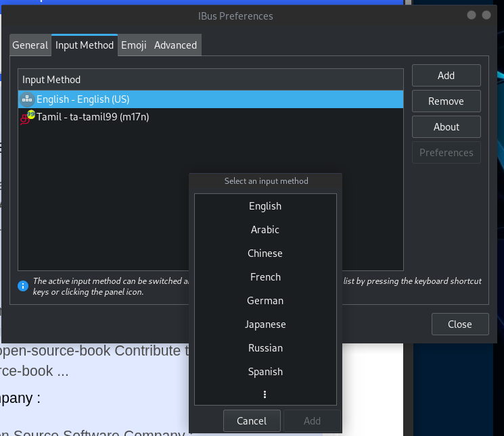504x436 pixels.
Task: Open the Emoji tab
Action: click(x=134, y=45)
